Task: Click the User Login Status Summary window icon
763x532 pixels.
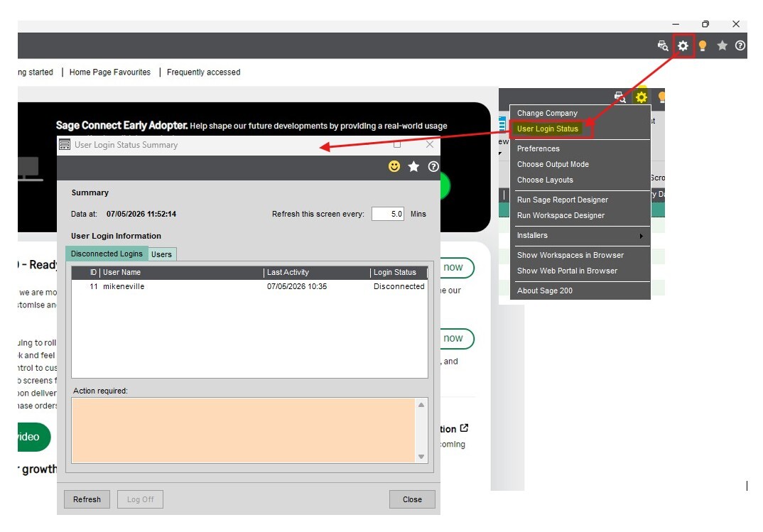Action: click(x=64, y=144)
